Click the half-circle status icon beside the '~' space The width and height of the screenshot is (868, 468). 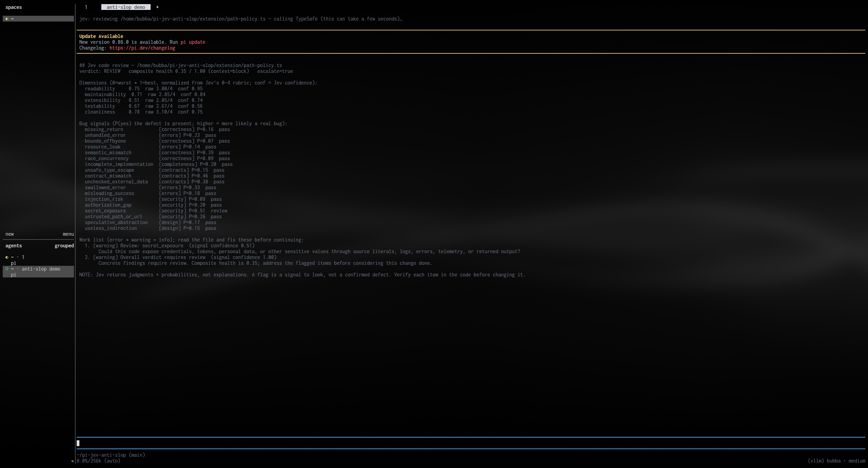(7, 19)
